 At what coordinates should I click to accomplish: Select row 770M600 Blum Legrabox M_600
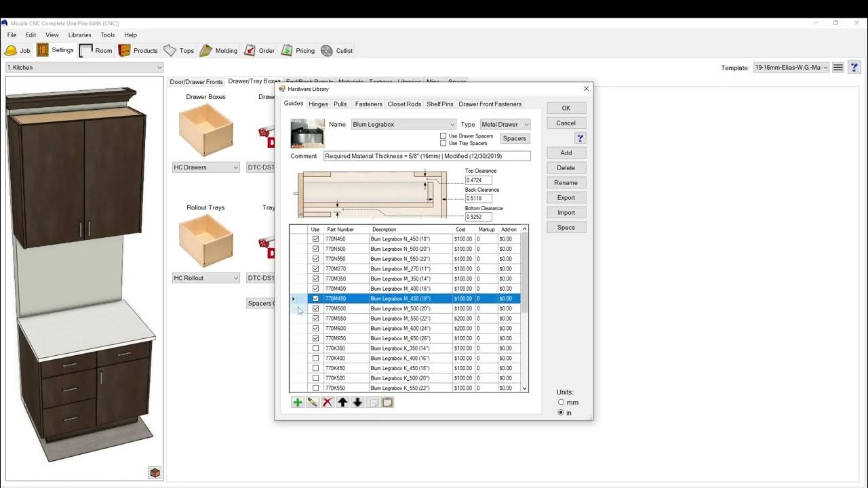[405, 328]
